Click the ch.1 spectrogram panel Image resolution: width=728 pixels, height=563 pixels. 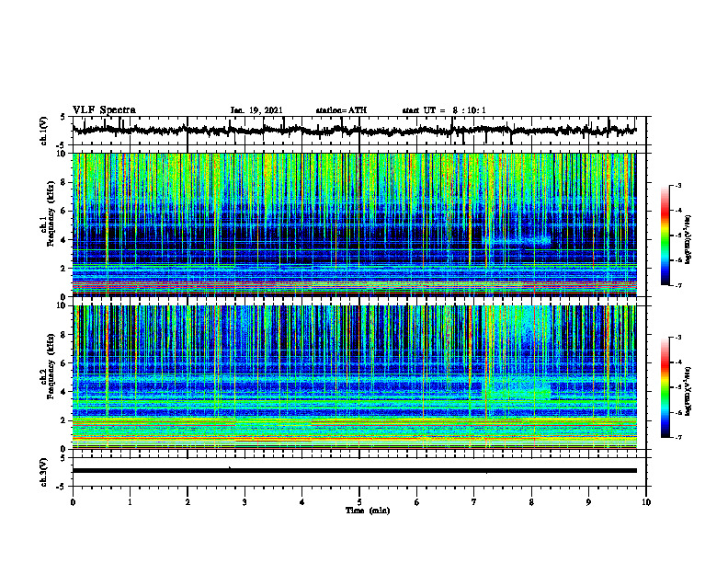point(355,224)
